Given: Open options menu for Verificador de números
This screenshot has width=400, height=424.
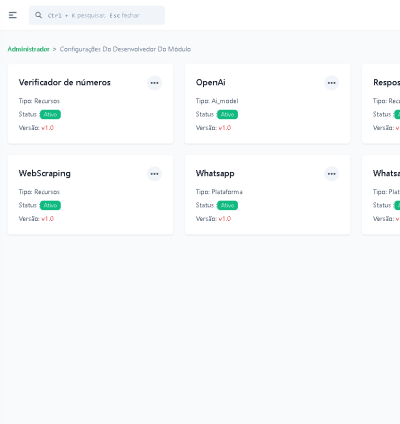Looking at the screenshot, I should click(154, 83).
